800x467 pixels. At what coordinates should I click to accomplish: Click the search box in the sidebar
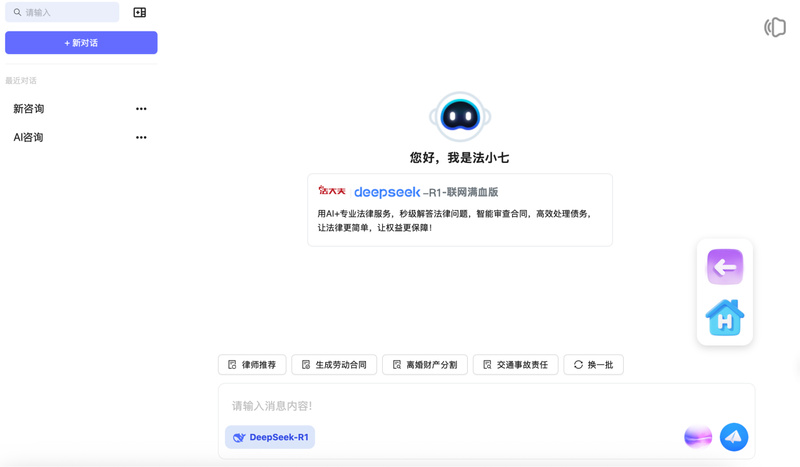click(62, 12)
